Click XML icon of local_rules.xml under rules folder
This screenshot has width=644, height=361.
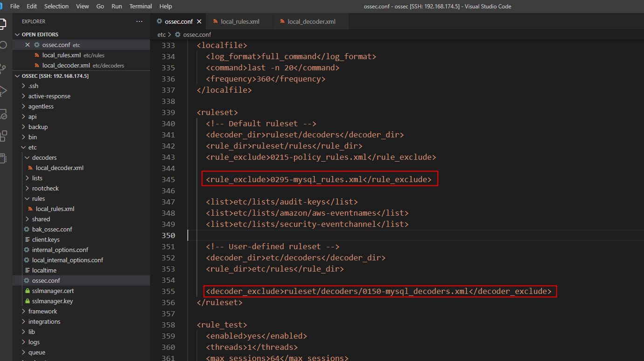pyautogui.click(x=31, y=209)
